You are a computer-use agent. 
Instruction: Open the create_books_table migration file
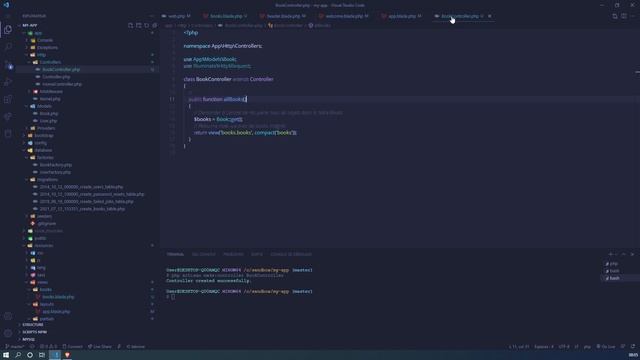tap(82, 209)
